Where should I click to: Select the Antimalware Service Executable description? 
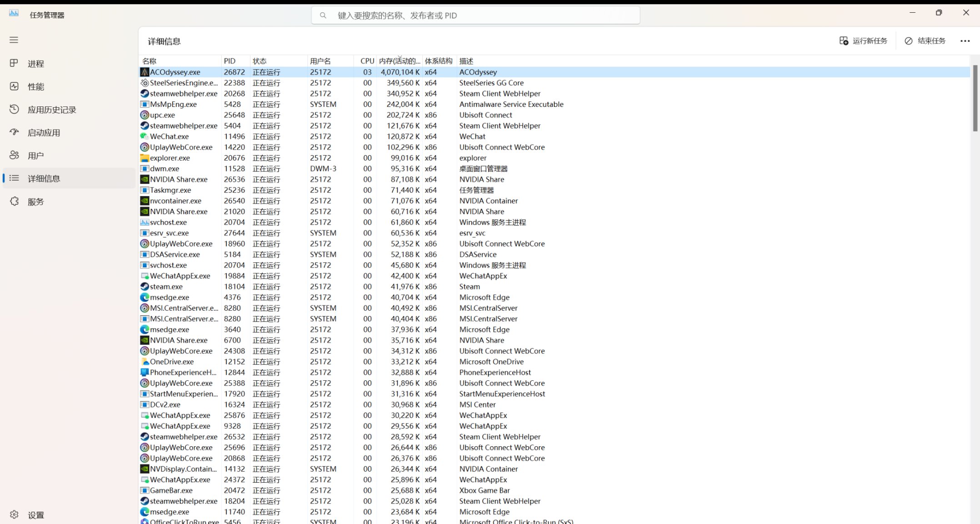pos(511,104)
